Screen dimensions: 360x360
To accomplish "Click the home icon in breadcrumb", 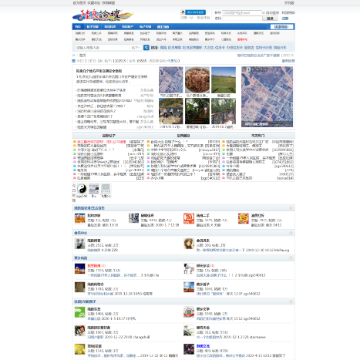I will coord(74,55).
